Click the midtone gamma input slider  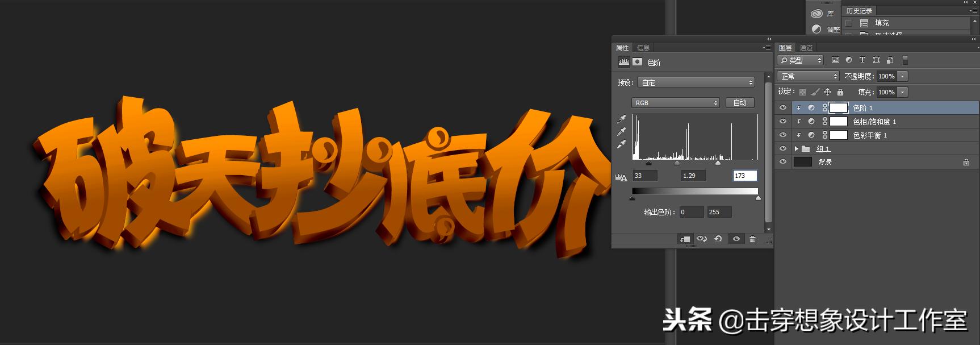tap(677, 163)
